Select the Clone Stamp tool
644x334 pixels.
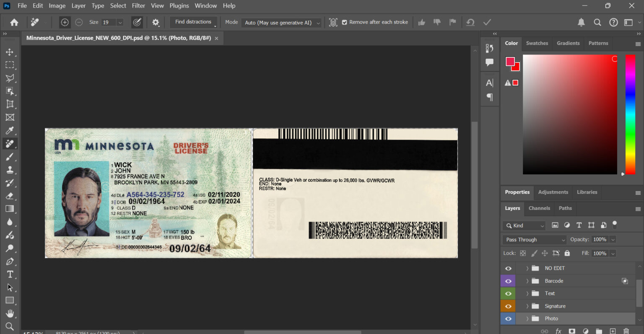[x=10, y=170]
